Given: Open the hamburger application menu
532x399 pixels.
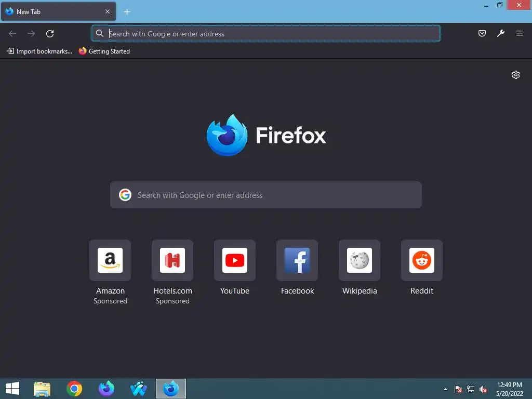Looking at the screenshot, I should click(520, 33).
